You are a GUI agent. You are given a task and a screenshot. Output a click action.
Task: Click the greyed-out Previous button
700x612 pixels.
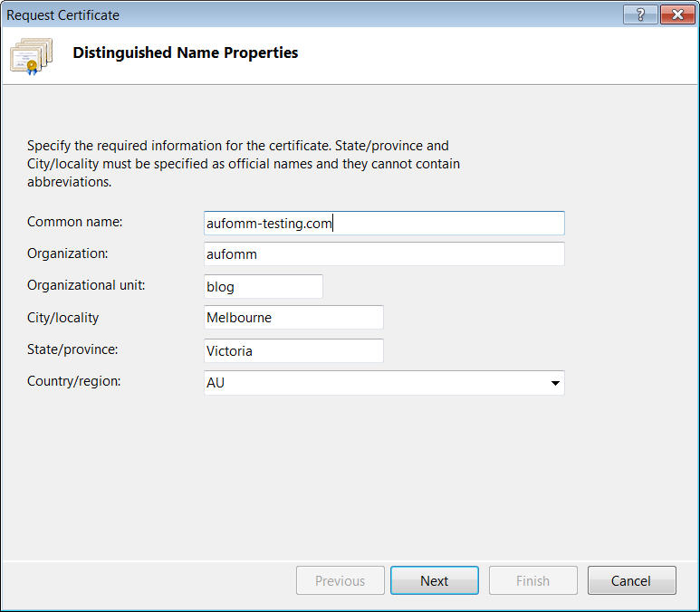(340, 580)
